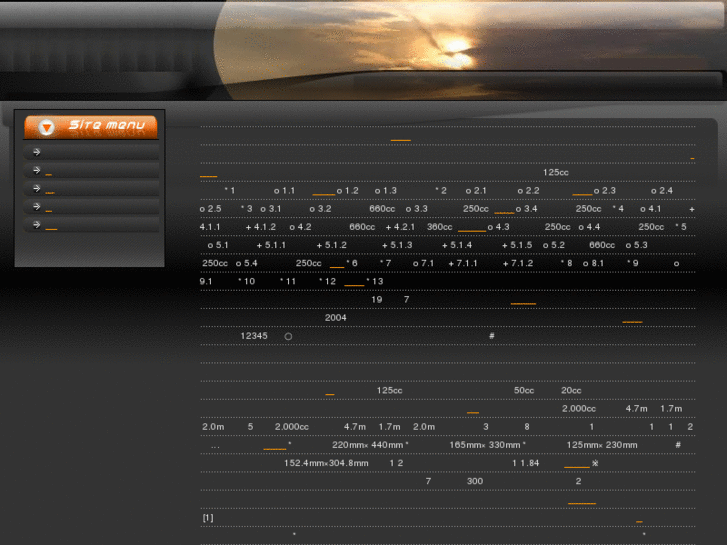Select contents entry "o 3.4"

(x=526, y=209)
